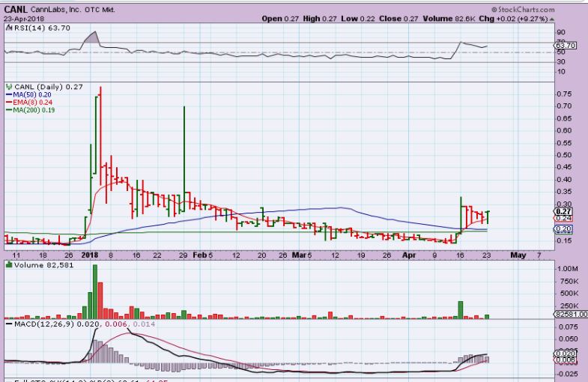
Task: Click the RSI(14) 63.70 indicator label
Action: click(x=42, y=28)
